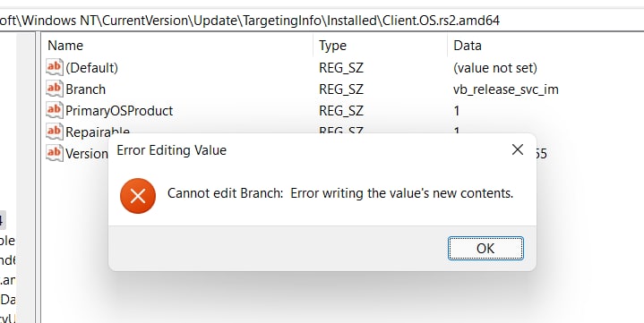644x323 pixels.
Task: Sort values by Name column header
Action: [x=177, y=45]
